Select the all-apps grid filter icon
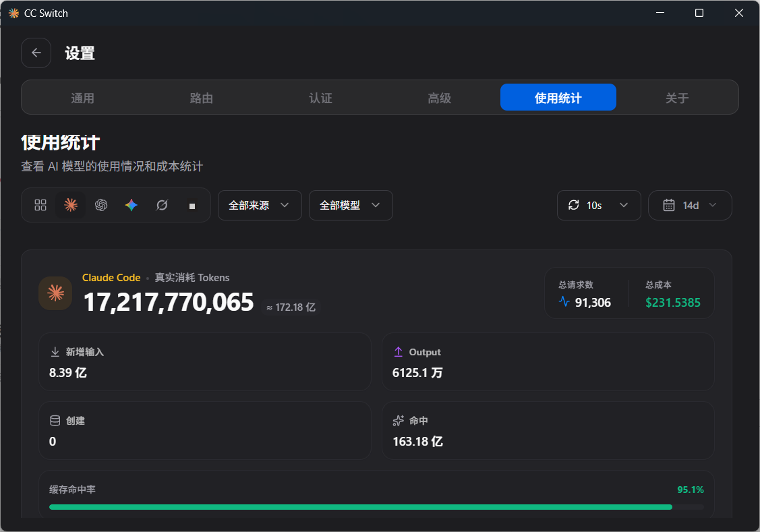This screenshot has height=532, width=760. (40, 205)
